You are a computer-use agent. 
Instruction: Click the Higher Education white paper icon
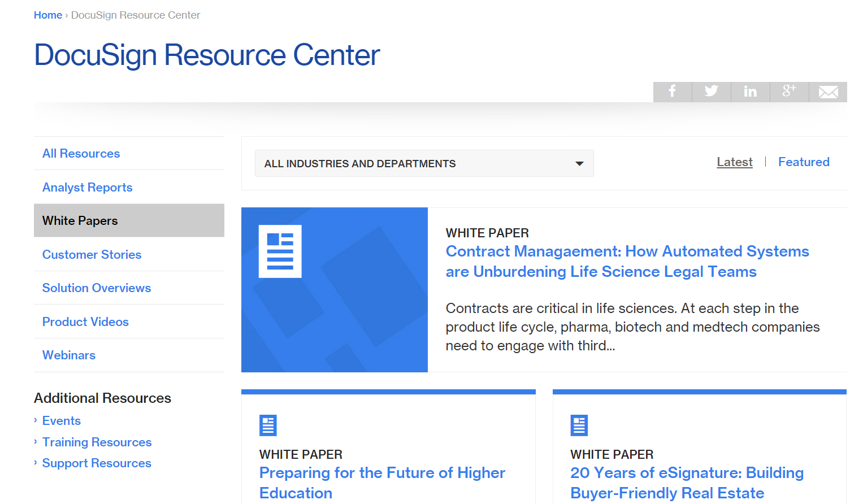pyautogui.click(x=267, y=425)
